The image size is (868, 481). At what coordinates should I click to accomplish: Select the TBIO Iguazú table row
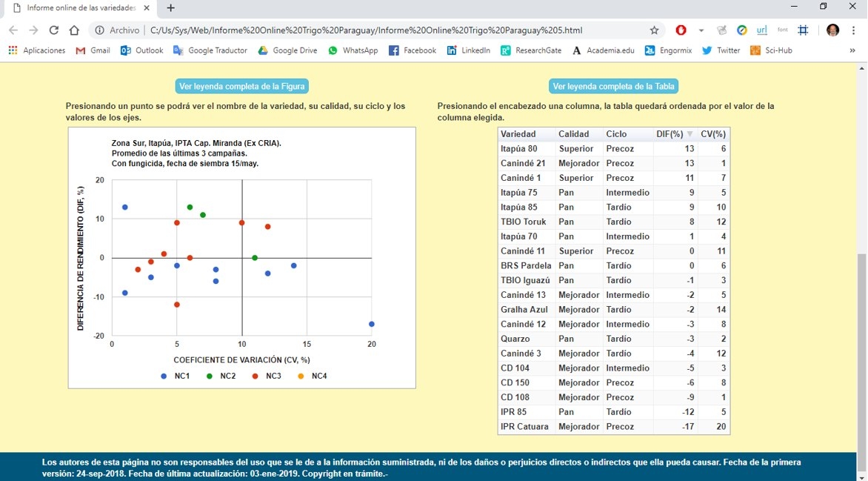[613, 280]
